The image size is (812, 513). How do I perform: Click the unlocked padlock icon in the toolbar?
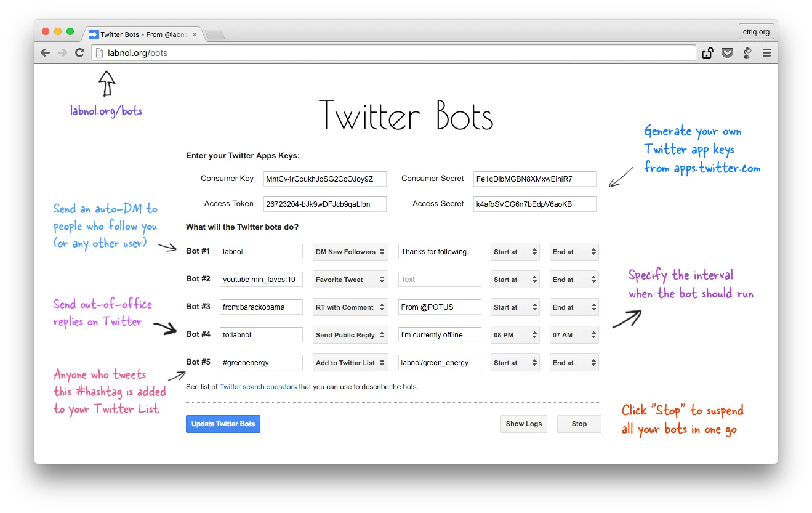click(x=707, y=52)
